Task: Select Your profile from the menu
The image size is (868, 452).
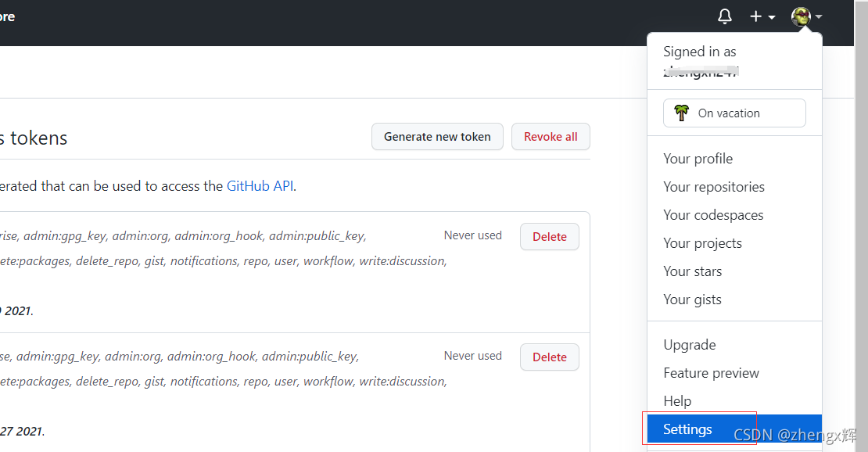Action: (698, 158)
